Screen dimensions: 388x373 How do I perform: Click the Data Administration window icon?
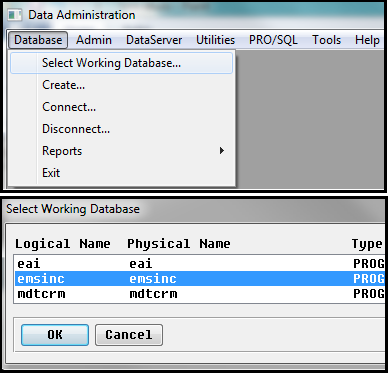tap(15, 15)
